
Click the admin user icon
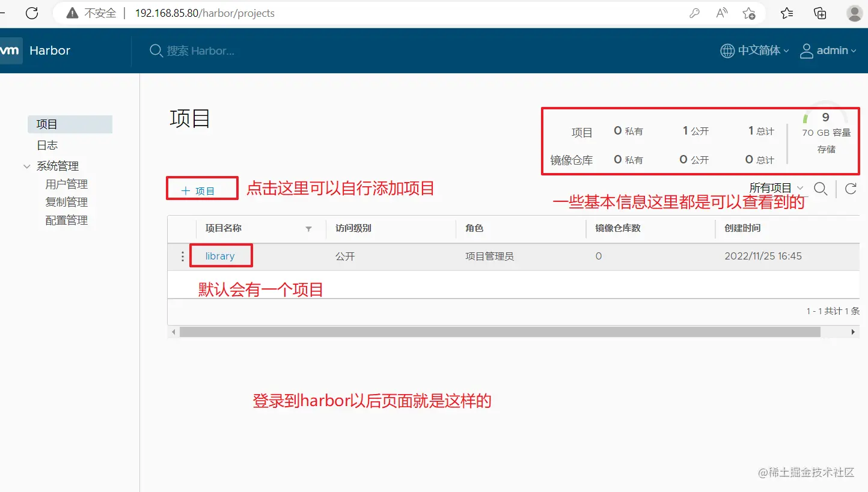[x=806, y=50]
